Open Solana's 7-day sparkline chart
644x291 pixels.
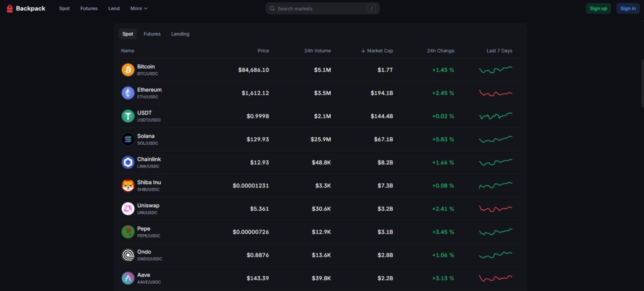click(495, 139)
